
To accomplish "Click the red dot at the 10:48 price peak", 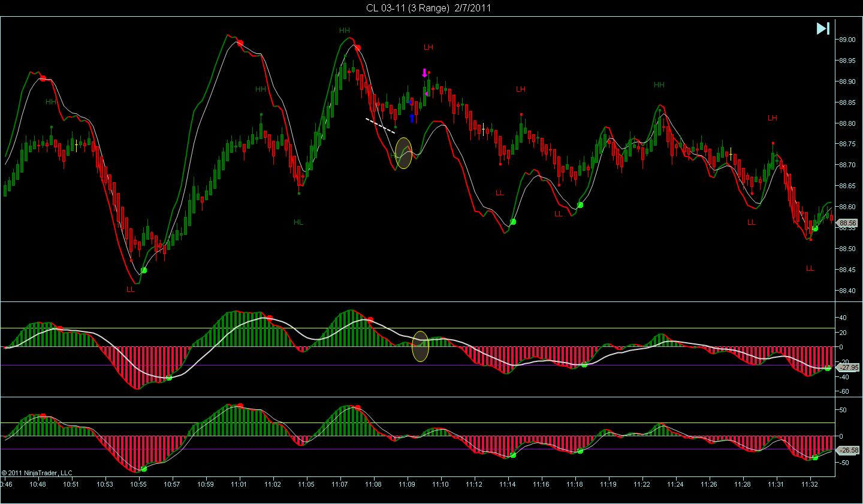I will pos(43,79).
